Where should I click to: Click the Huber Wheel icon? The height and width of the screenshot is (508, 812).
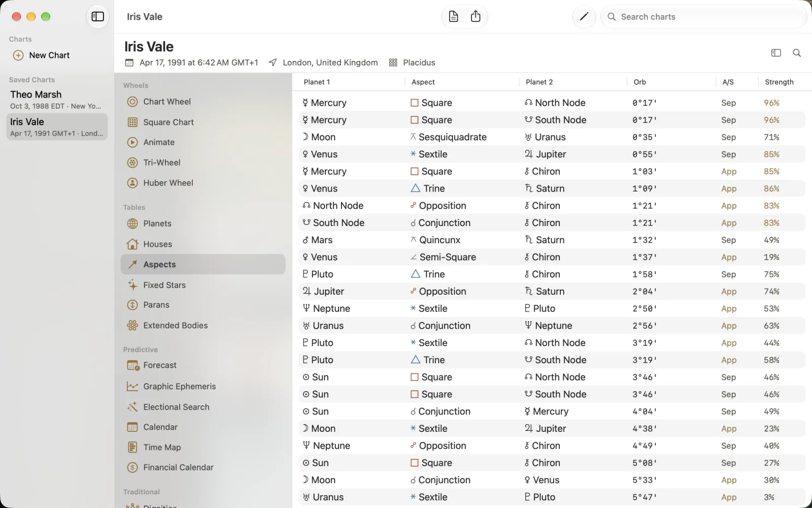click(x=132, y=183)
